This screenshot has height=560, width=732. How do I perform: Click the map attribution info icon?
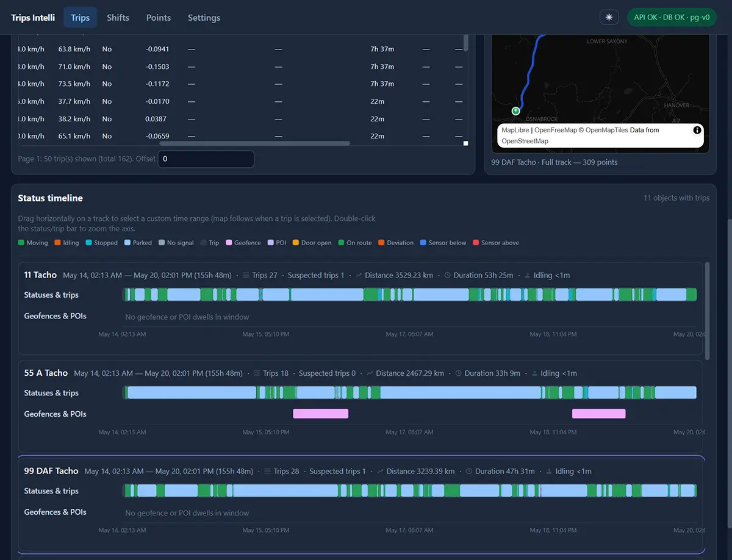(697, 130)
